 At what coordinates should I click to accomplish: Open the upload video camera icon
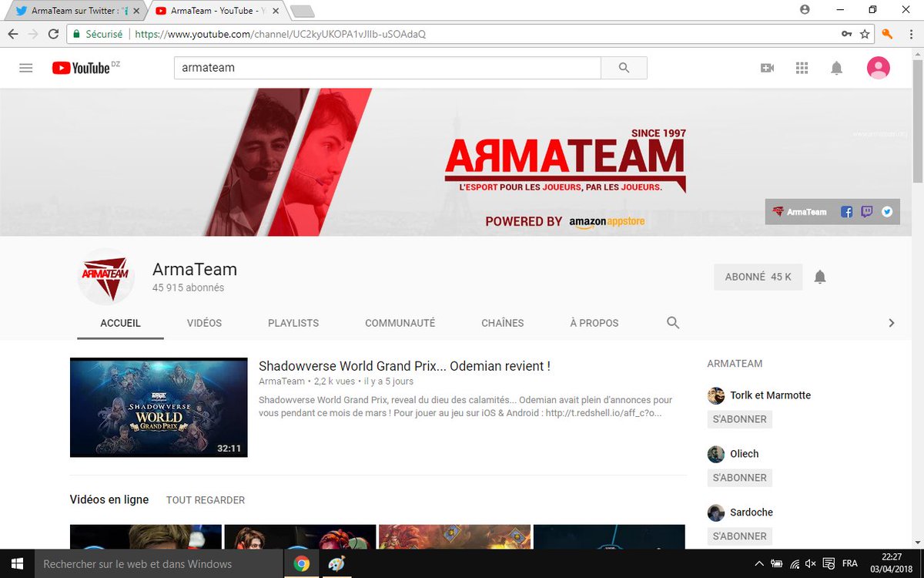pyautogui.click(x=767, y=68)
